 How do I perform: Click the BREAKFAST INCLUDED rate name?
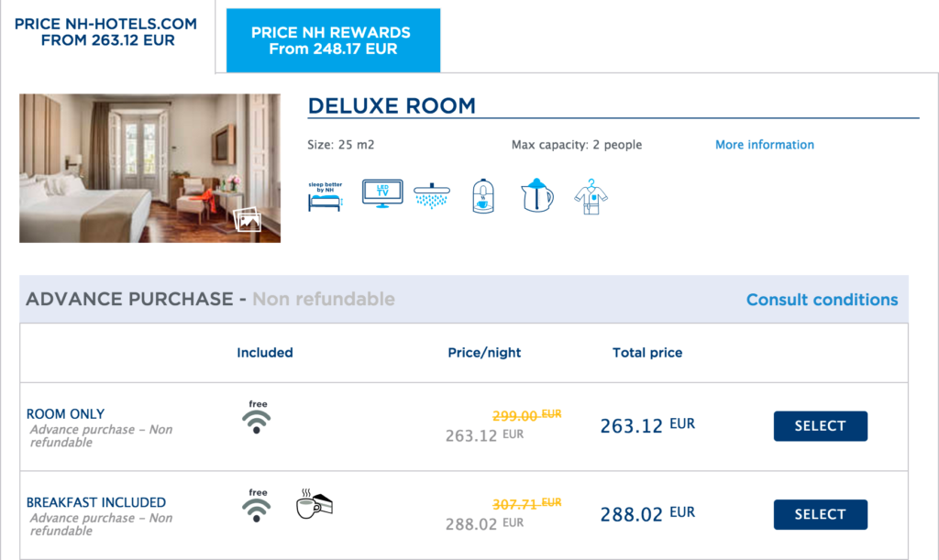pos(95,502)
